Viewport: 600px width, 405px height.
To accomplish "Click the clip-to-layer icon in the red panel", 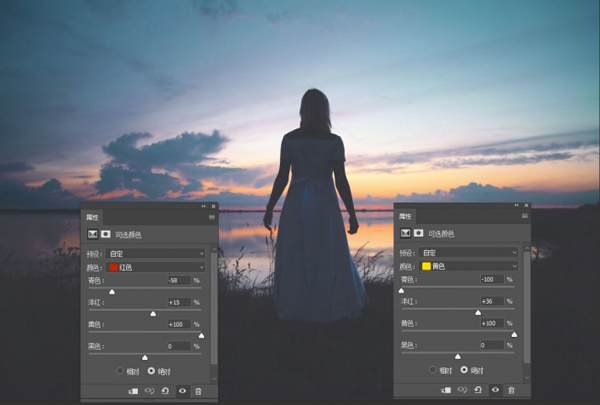I will pyautogui.click(x=134, y=391).
